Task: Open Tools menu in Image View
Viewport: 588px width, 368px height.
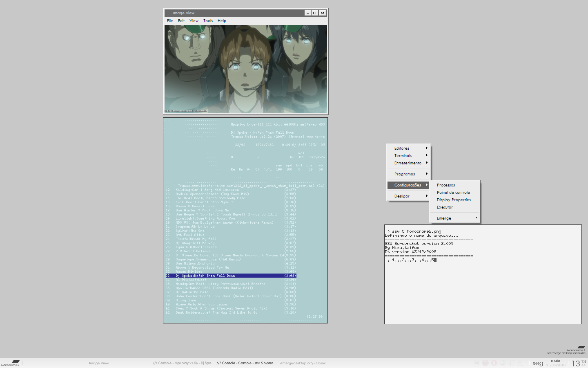Action: pos(208,20)
